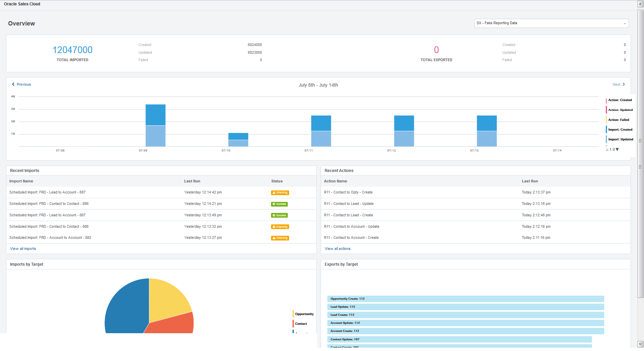This screenshot has height=351, width=644.
Task: Toggle the Import: Created legend series
Action: pos(620,130)
